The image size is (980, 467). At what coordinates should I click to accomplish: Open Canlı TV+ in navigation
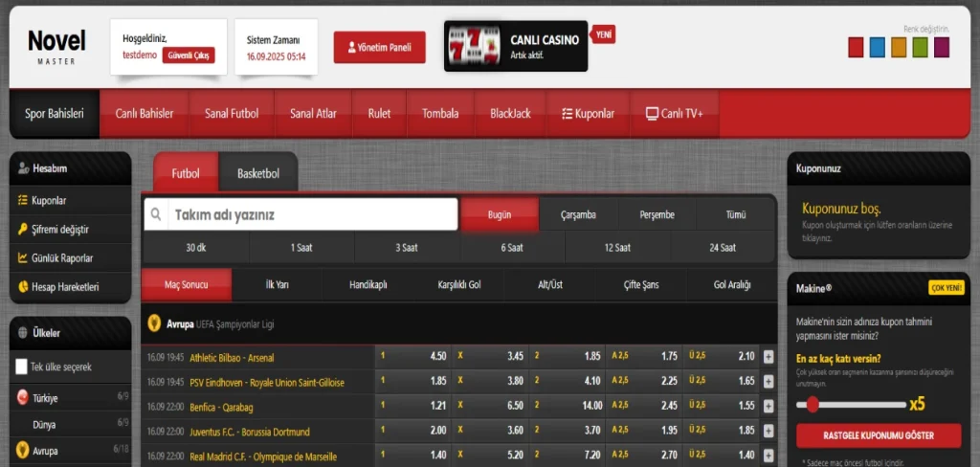(x=675, y=114)
